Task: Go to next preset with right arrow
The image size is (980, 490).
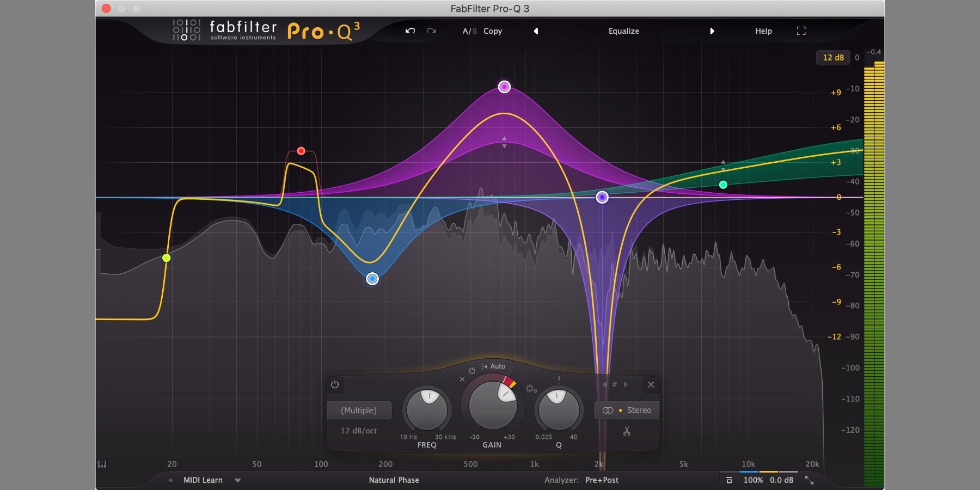Action: 712,31
